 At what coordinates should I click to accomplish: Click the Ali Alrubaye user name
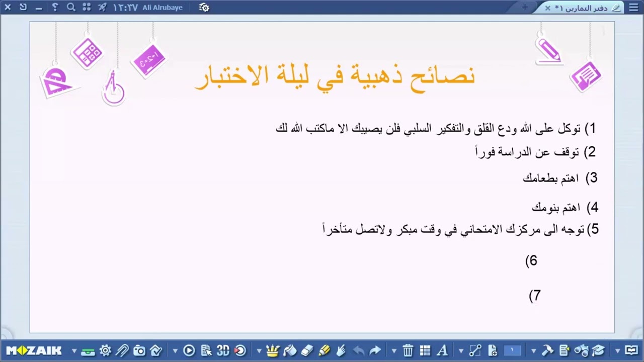click(163, 8)
